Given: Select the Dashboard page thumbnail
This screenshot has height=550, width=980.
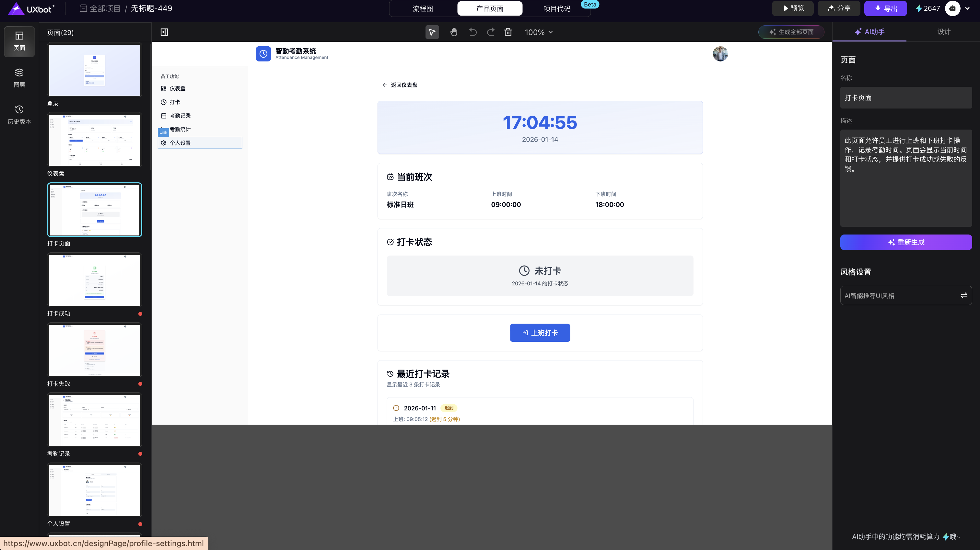Looking at the screenshot, I should click(x=94, y=140).
